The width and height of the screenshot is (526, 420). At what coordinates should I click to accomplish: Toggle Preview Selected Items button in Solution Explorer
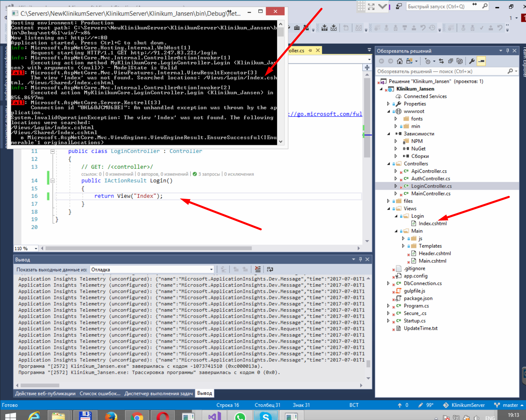pyautogui.click(x=481, y=61)
